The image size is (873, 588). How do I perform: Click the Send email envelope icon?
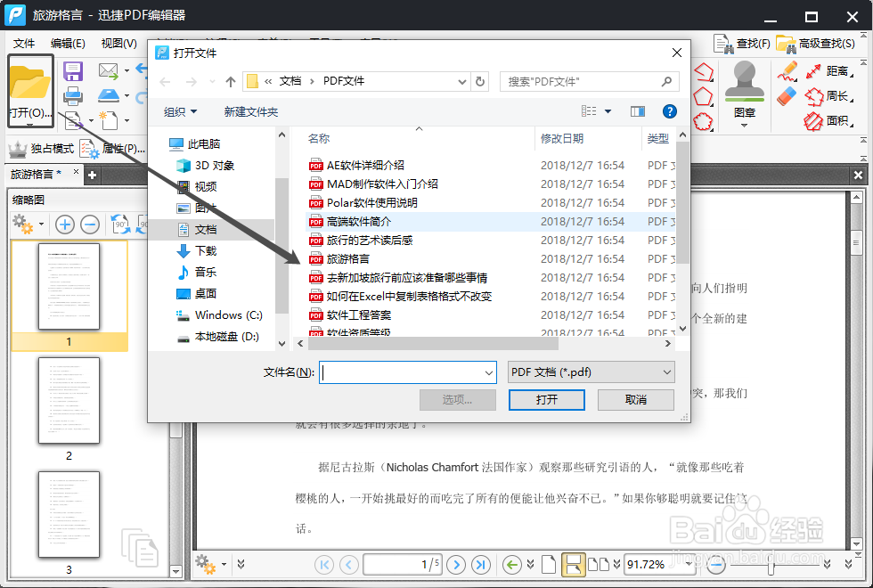pos(109,70)
